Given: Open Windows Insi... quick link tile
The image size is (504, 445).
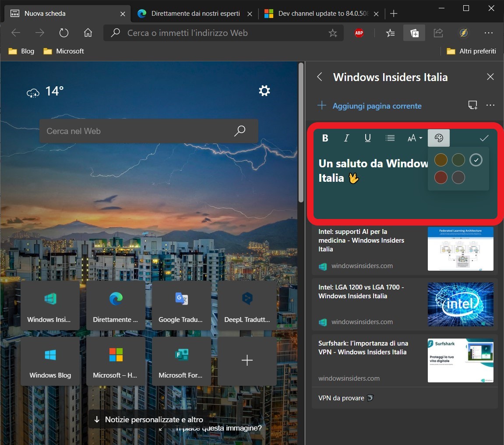Looking at the screenshot, I should [50, 305].
